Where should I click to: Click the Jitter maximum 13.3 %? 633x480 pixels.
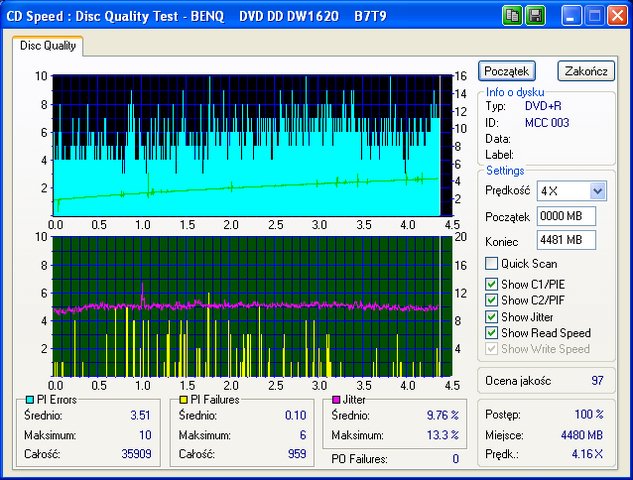[442, 435]
